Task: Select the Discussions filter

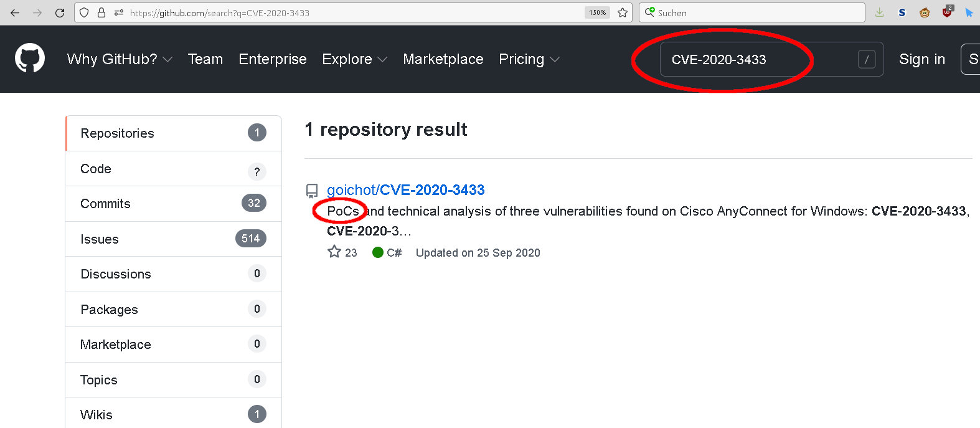Action: (x=173, y=274)
